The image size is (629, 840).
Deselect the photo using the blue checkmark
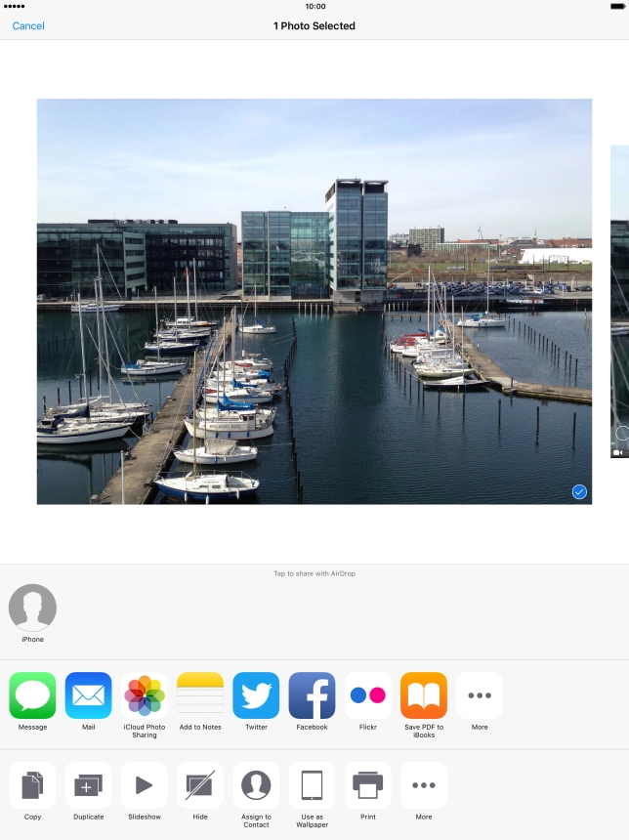pyautogui.click(x=579, y=491)
